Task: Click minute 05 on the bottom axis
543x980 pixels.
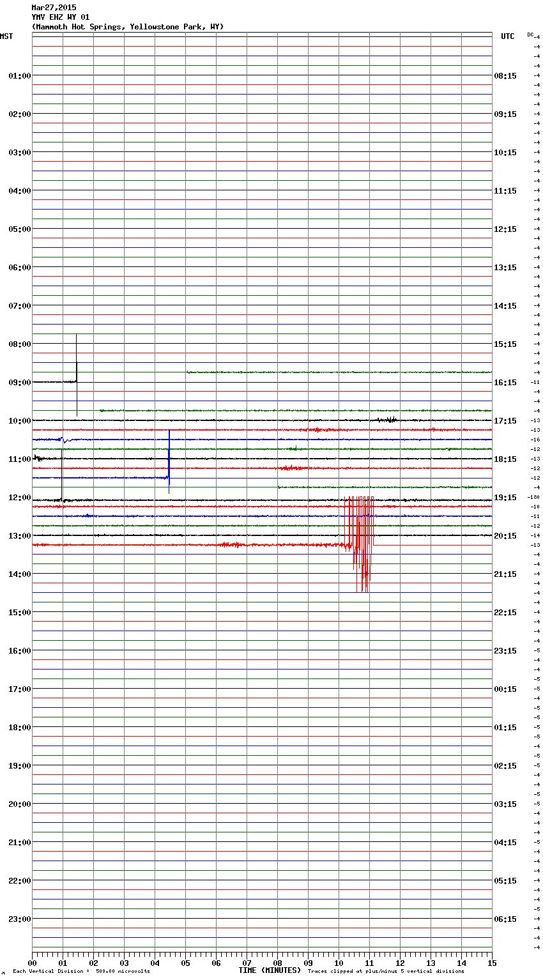Action: (185, 963)
